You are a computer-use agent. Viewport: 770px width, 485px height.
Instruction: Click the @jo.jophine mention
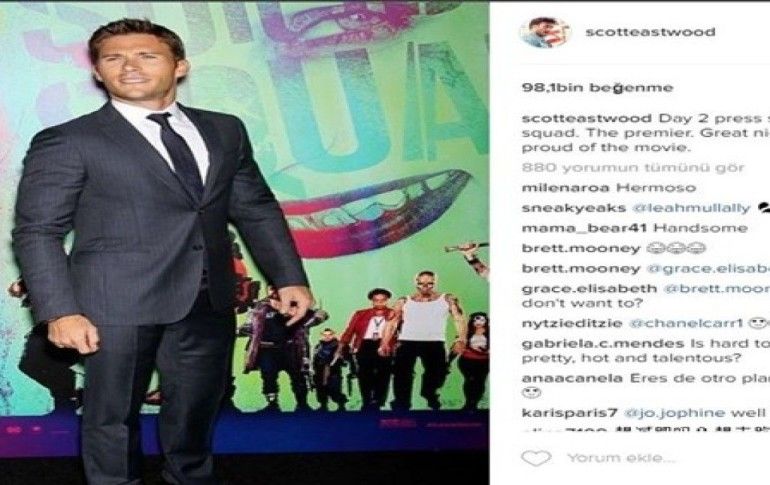click(674, 413)
